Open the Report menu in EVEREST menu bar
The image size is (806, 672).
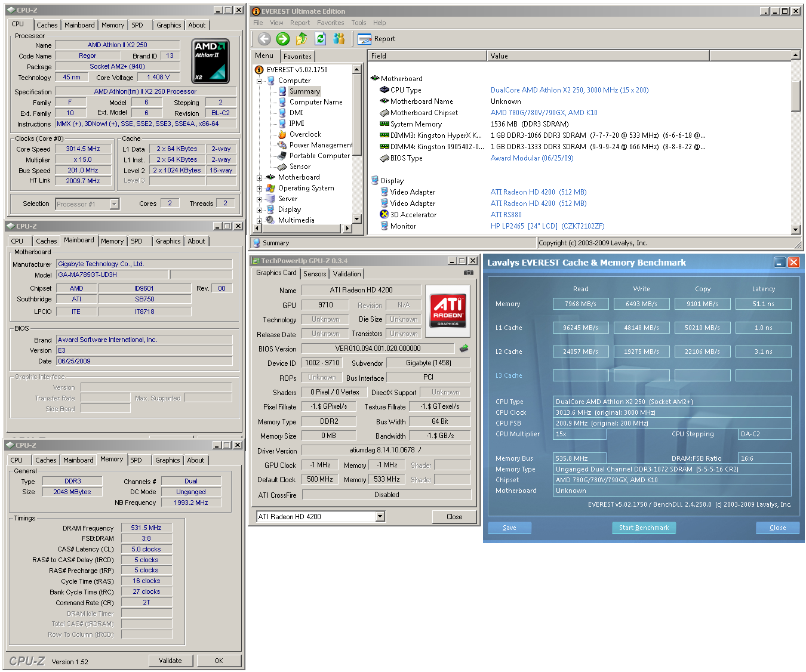[300, 23]
